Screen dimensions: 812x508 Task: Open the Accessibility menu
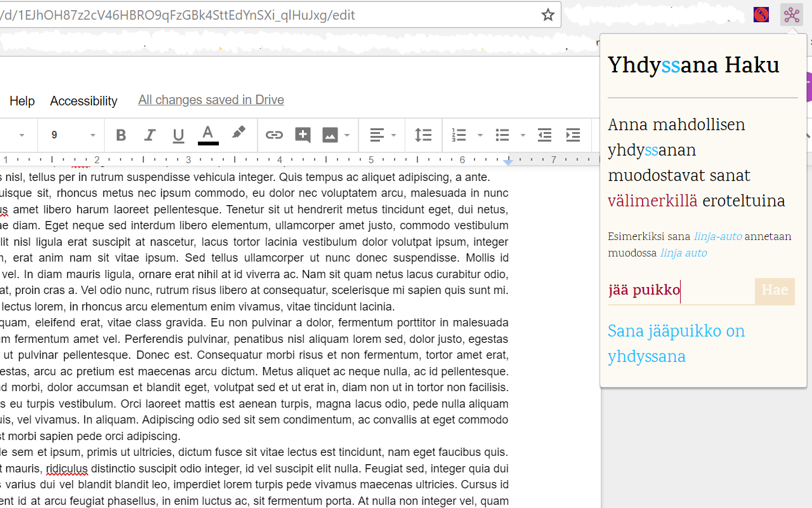click(x=84, y=101)
